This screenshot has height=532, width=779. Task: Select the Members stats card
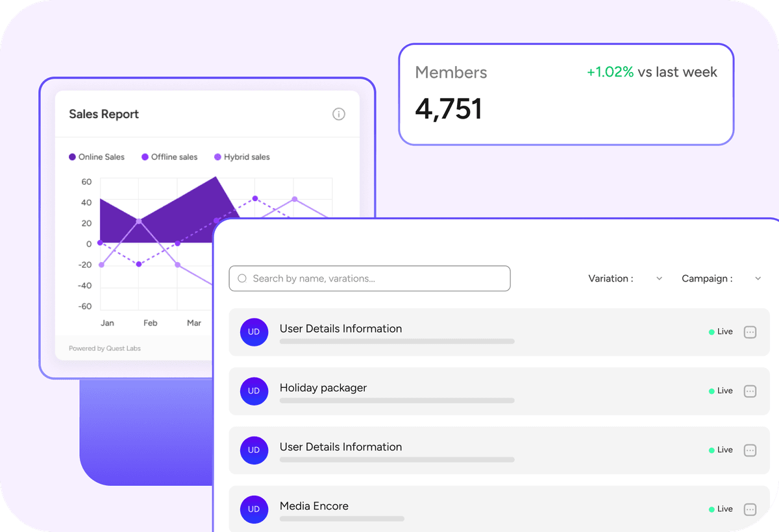coord(565,93)
